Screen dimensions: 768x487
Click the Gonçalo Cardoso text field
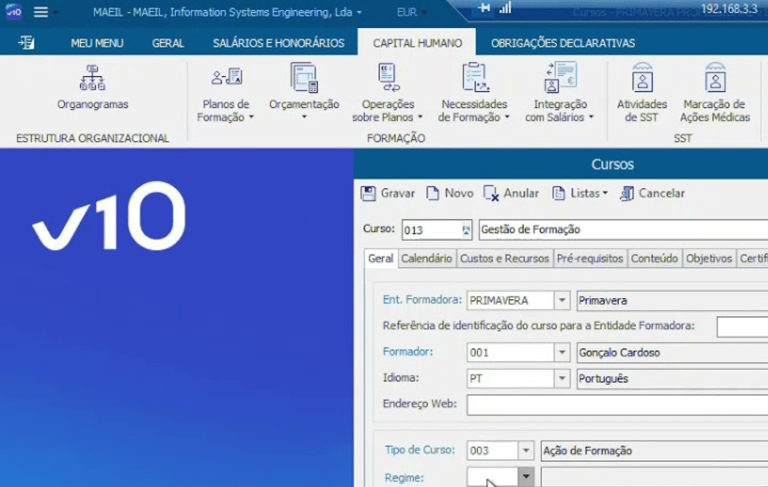[672, 352]
